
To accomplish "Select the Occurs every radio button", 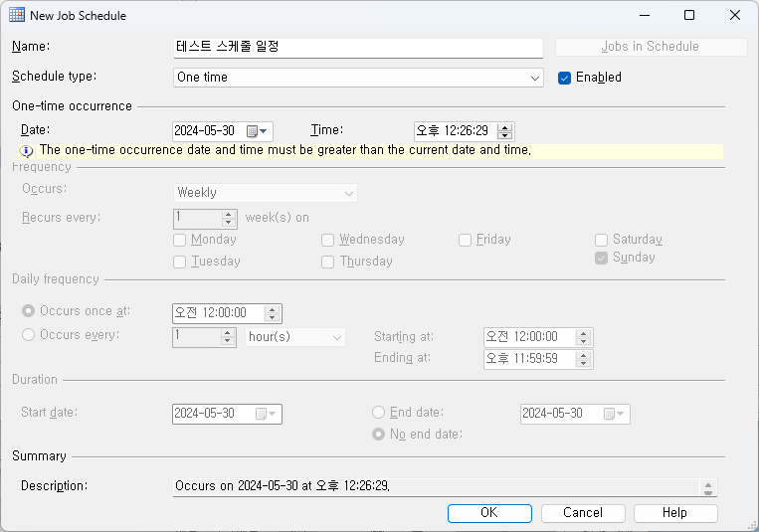I will pyautogui.click(x=28, y=334).
